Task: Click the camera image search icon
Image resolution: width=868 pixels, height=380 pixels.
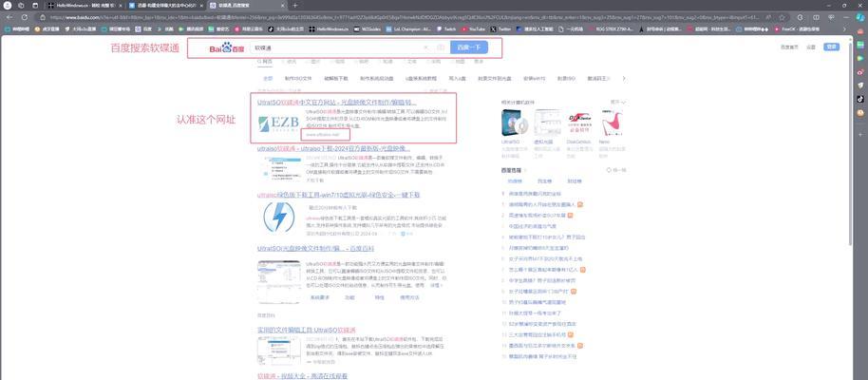Action: pos(441,47)
